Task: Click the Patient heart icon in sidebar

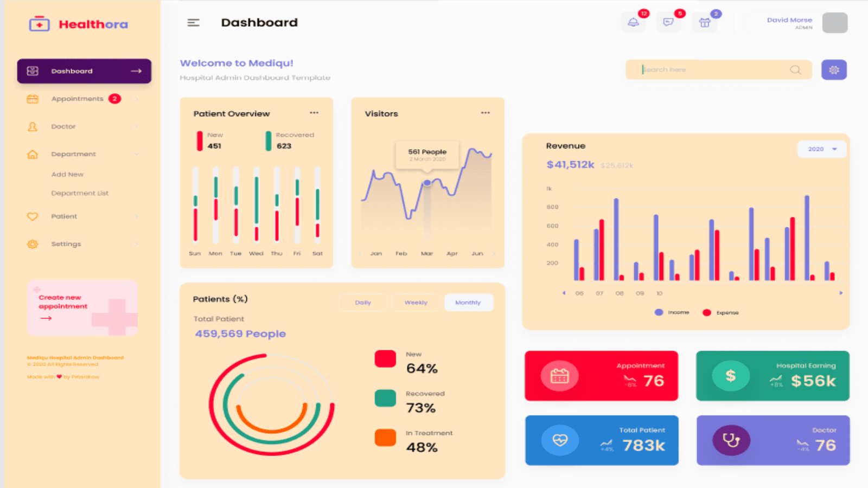Action: tap(33, 216)
